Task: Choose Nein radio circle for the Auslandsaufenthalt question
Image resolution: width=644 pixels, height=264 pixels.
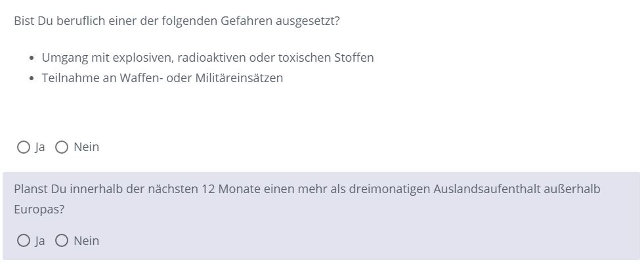Action: coord(62,240)
